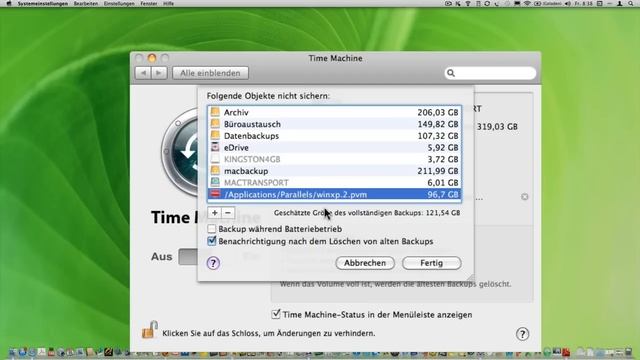
Task: Click the Datenbackups folder icon
Action: coord(215,135)
